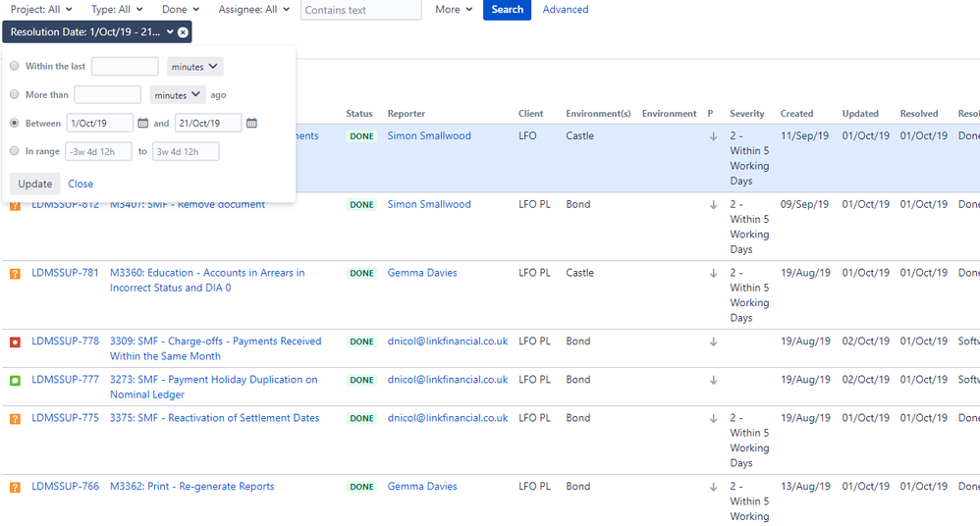Screen dimensions: 980x526
Task: Open Type: All filter dropdown
Action: click(117, 10)
